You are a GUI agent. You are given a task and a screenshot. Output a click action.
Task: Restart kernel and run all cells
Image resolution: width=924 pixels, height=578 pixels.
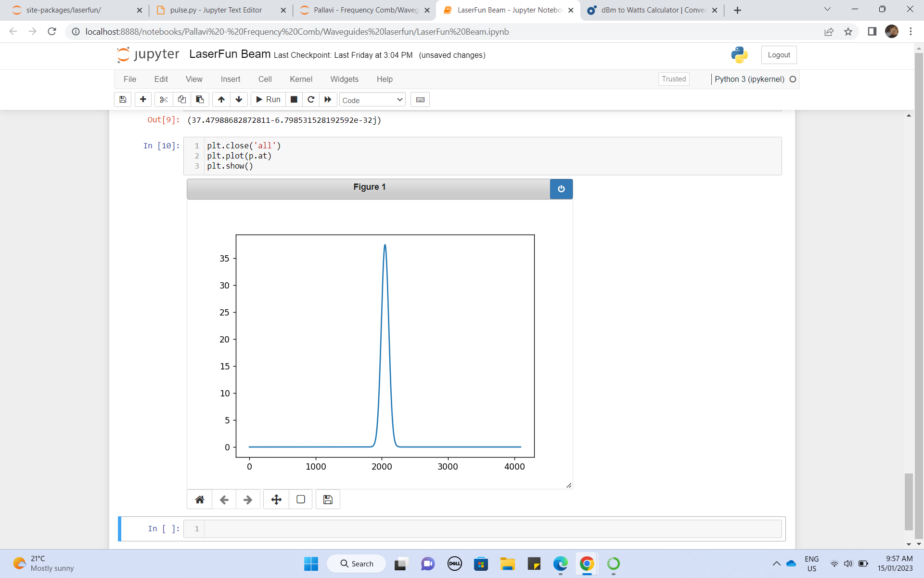[328, 99]
